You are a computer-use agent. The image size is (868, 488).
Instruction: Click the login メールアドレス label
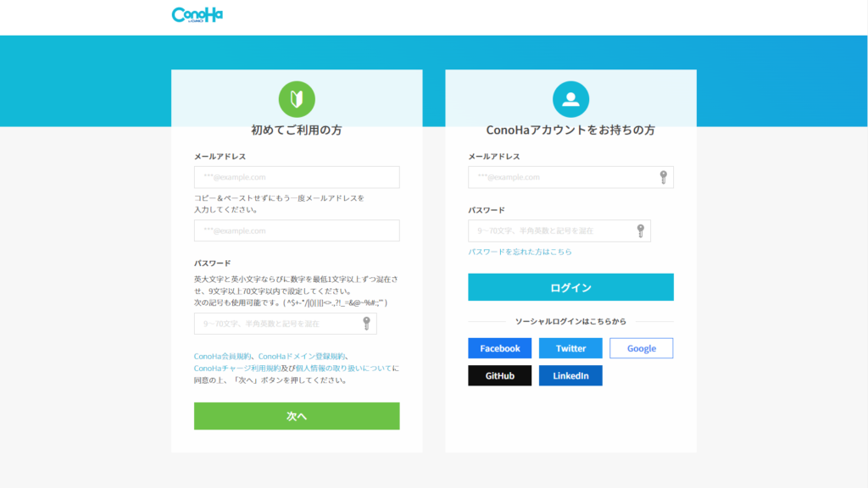click(494, 157)
